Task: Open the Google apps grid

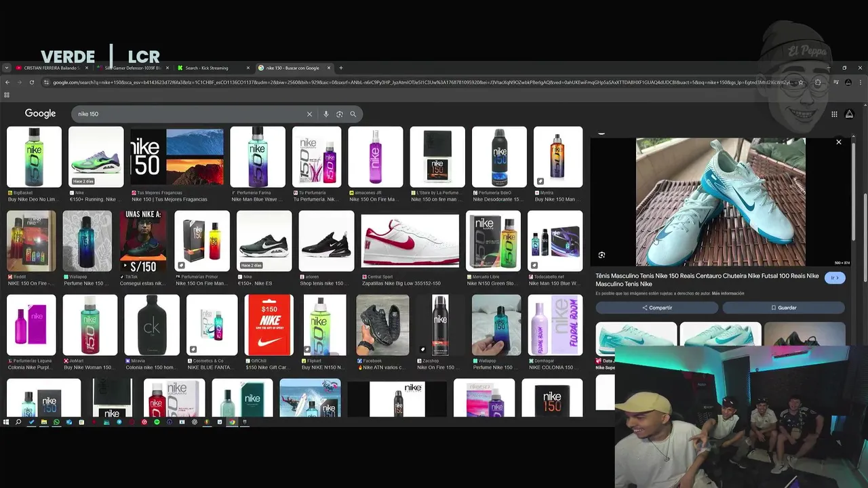Action: (834, 114)
